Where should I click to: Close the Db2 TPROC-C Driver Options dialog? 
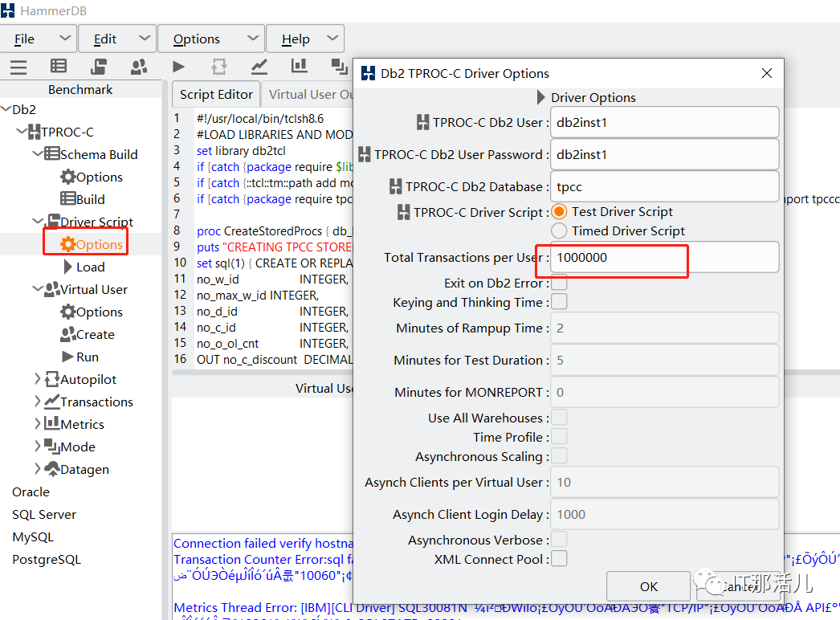pos(767,73)
